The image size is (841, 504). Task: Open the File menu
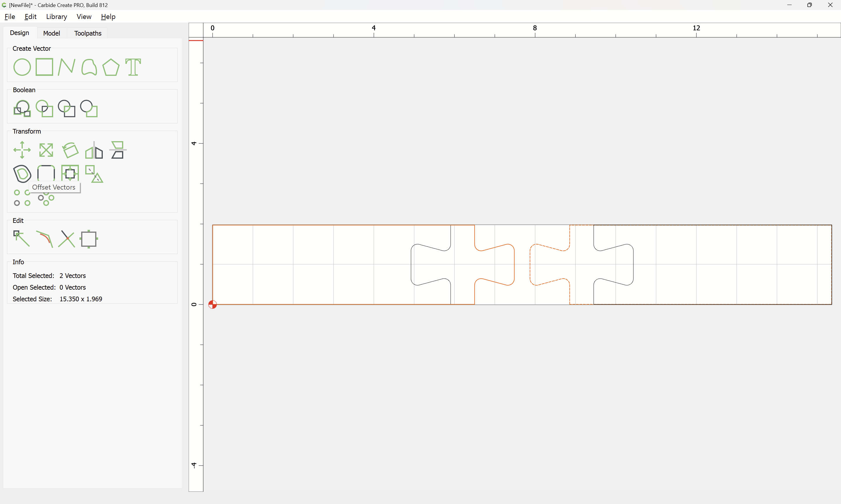click(x=10, y=17)
